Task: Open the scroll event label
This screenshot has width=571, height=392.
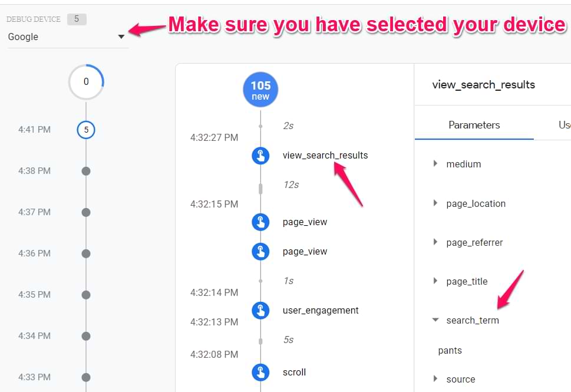Action: click(x=294, y=373)
